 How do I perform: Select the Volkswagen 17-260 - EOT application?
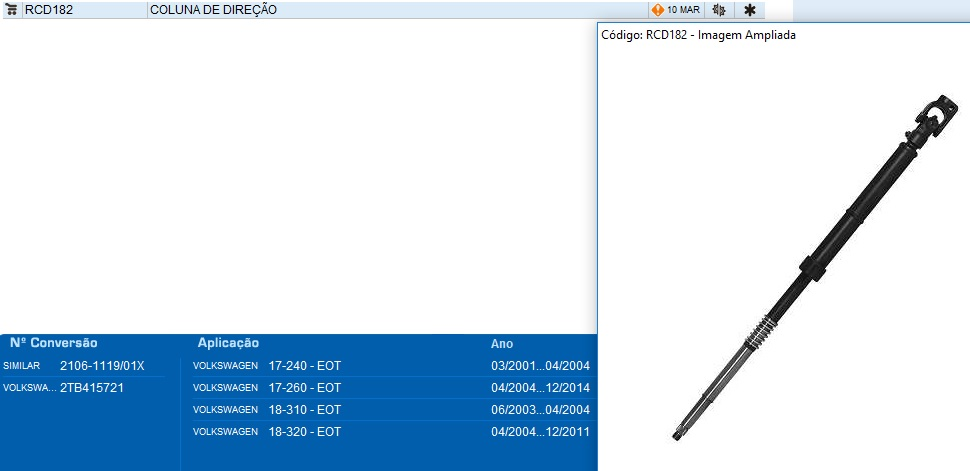304,388
